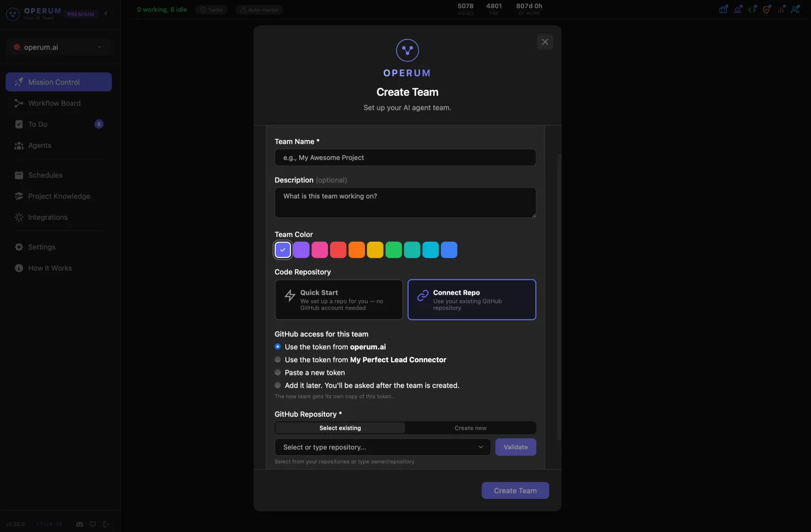This screenshot has width=811, height=532.
Task: Choose the green team color swatch
Action: click(393, 250)
